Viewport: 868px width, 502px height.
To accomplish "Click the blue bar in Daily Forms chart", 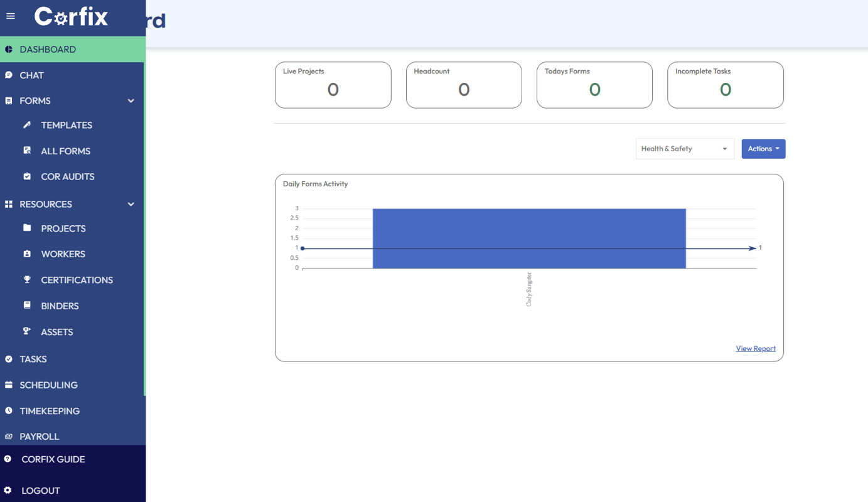I will [528, 238].
